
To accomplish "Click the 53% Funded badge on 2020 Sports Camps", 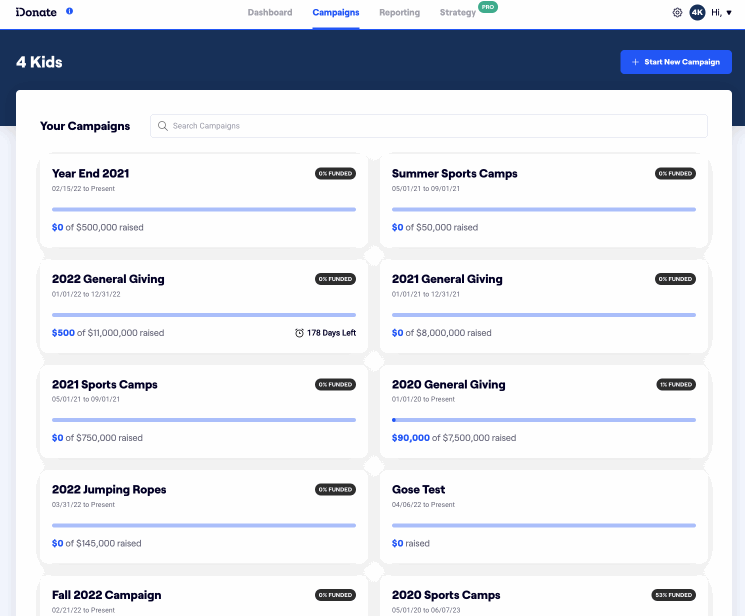I will tap(674, 595).
